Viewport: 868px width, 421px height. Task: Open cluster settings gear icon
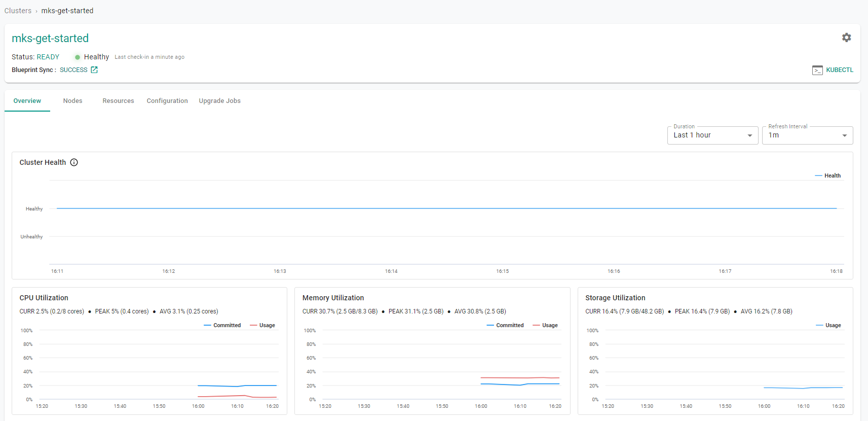tap(846, 38)
